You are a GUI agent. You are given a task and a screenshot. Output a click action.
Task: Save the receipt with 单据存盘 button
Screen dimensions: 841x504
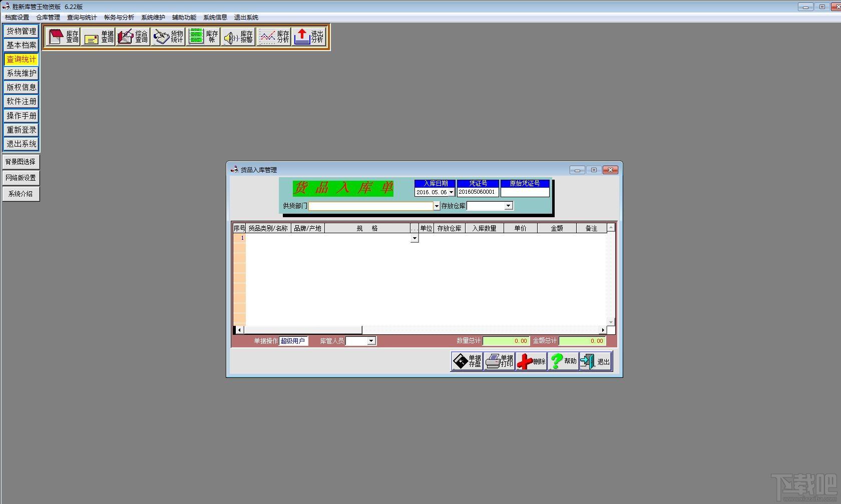pos(467,361)
